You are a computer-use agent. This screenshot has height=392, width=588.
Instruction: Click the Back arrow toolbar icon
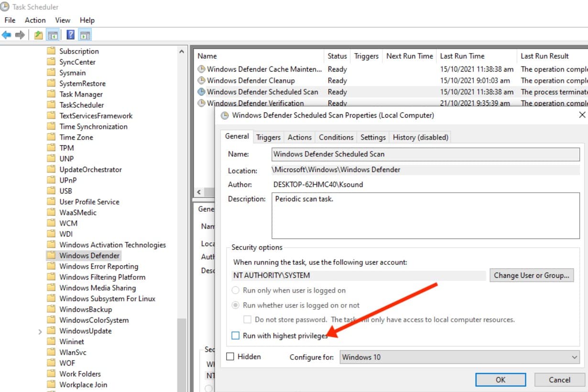point(7,35)
